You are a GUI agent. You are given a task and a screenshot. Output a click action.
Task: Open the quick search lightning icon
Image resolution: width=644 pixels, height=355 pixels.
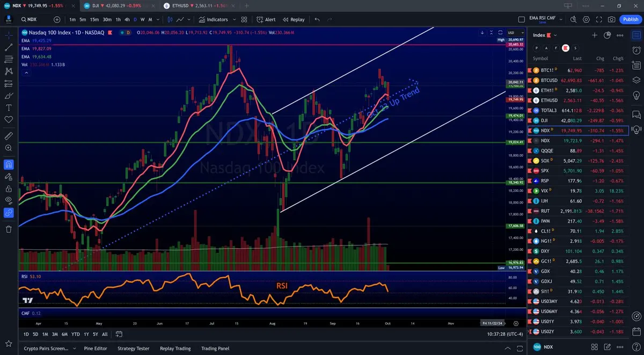pos(573,19)
